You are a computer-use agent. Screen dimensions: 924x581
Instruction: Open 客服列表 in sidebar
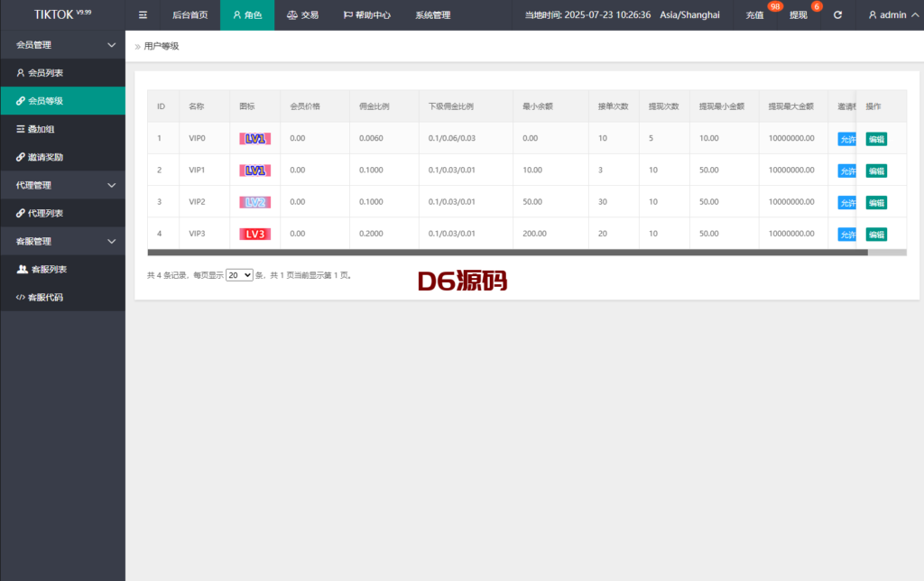(45, 269)
